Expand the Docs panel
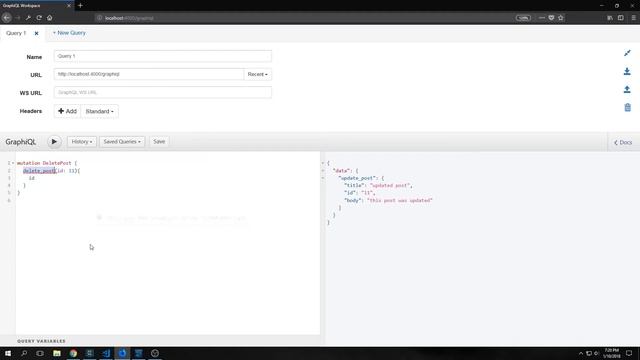 [623, 142]
